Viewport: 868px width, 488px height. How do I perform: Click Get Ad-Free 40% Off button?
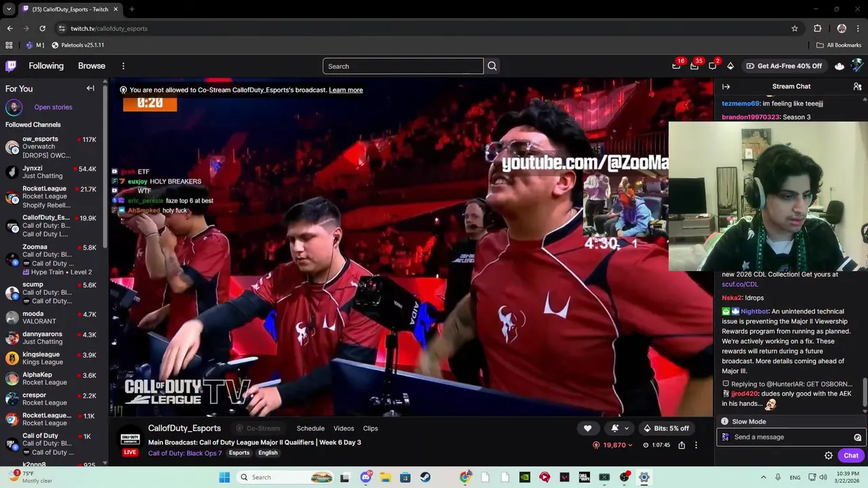coord(784,66)
